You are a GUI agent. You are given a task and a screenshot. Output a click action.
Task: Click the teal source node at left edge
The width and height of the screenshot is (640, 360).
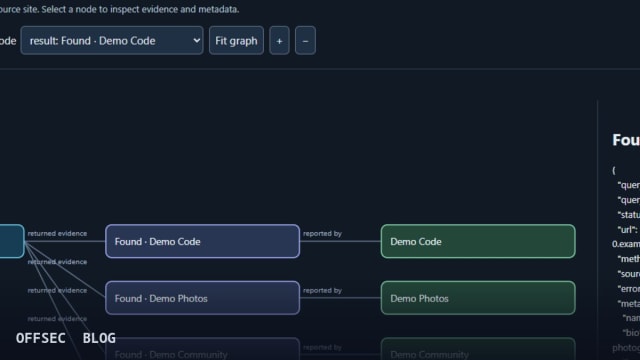[12, 241]
